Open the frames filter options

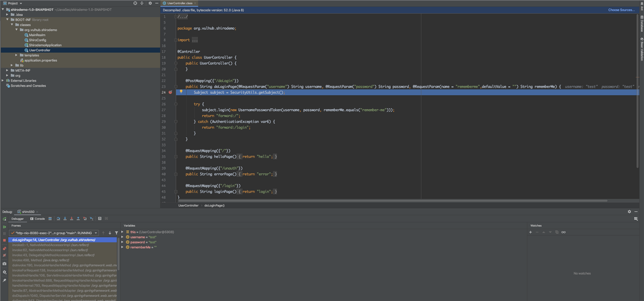(x=117, y=233)
